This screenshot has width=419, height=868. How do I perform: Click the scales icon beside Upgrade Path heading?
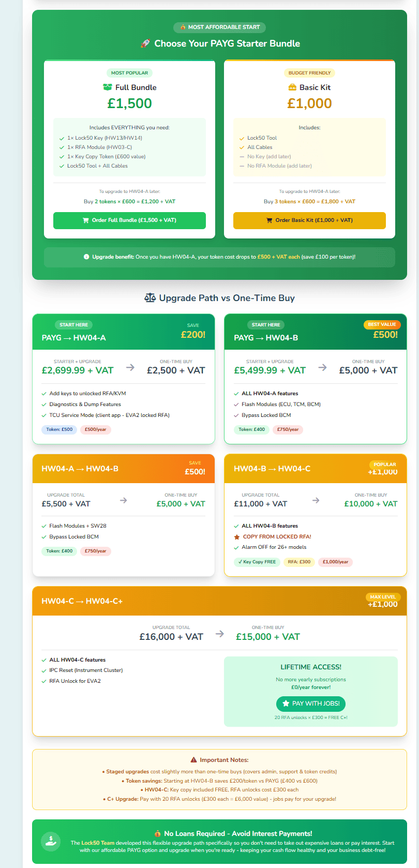[x=150, y=298]
